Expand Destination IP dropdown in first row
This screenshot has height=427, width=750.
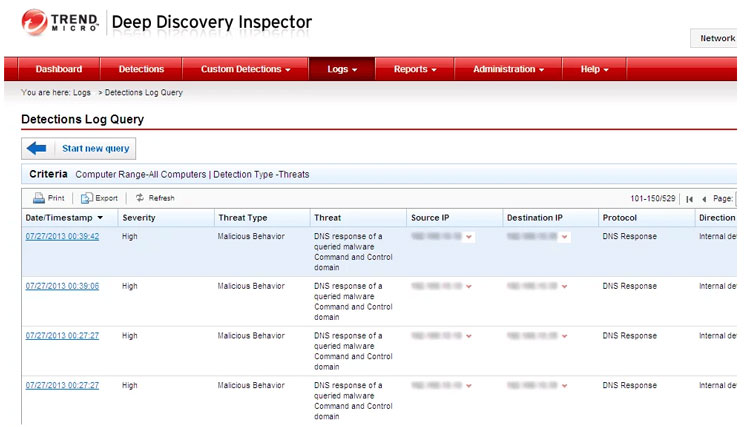[565, 237]
